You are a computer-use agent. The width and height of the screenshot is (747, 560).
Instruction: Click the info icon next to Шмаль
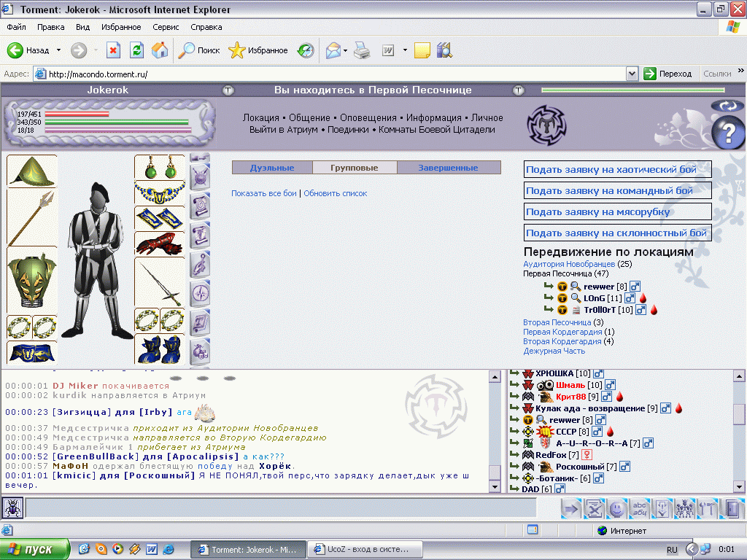(x=611, y=385)
